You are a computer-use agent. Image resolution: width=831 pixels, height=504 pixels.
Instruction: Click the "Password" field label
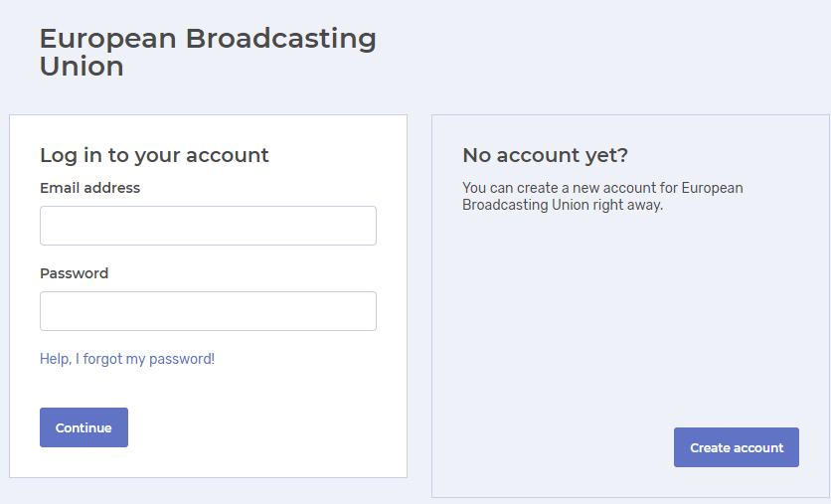tap(74, 273)
